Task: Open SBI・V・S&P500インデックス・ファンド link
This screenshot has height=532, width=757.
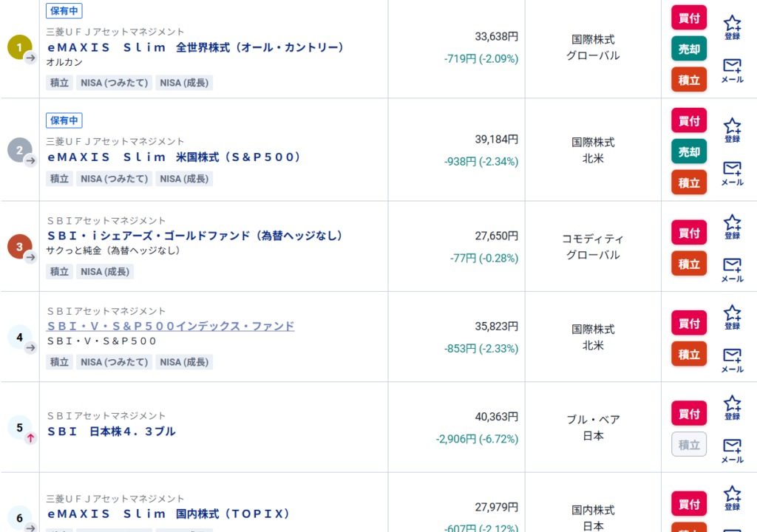Action: pos(171,326)
